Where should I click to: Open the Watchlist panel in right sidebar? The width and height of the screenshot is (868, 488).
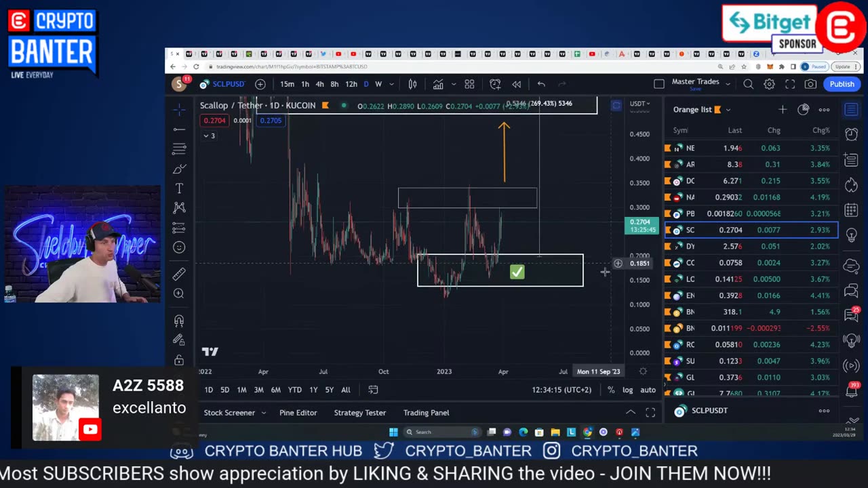click(852, 110)
